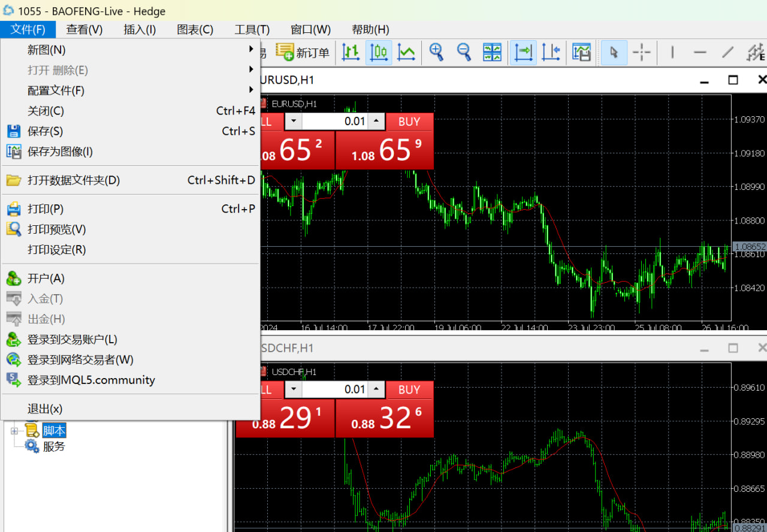Choose 关闭(C) close chart entry

131,111
